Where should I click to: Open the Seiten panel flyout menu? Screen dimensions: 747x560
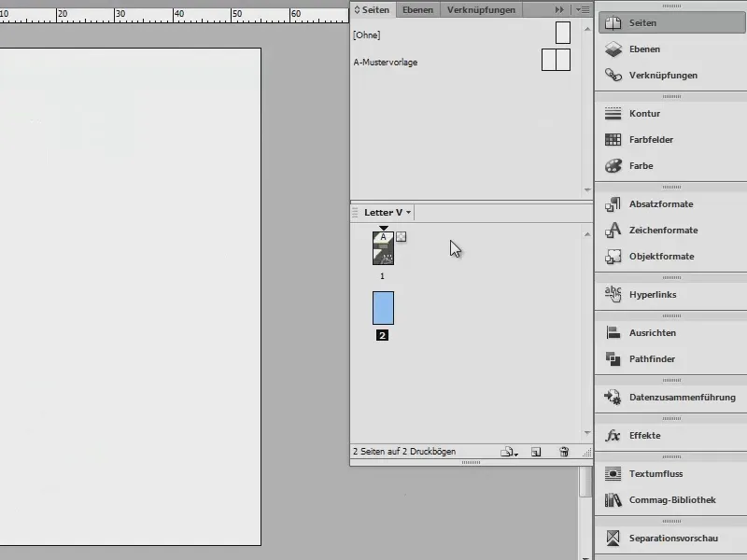click(x=583, y=9)
